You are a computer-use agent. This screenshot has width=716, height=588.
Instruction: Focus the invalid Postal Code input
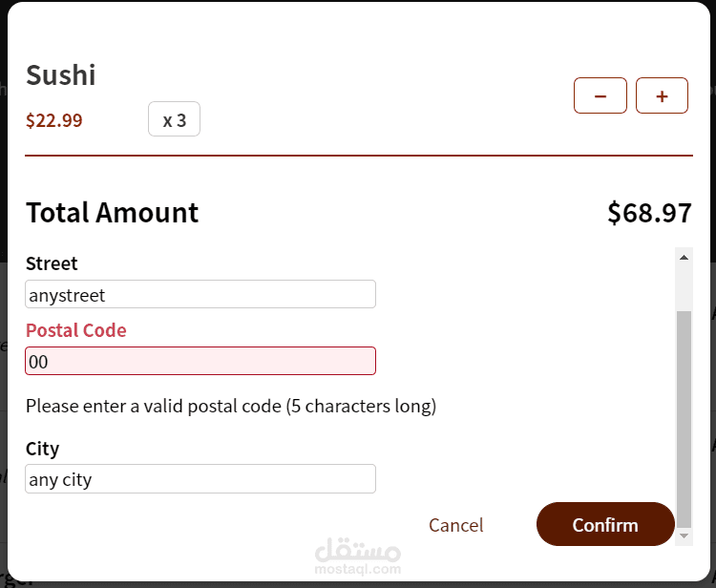tap(200, 361)
